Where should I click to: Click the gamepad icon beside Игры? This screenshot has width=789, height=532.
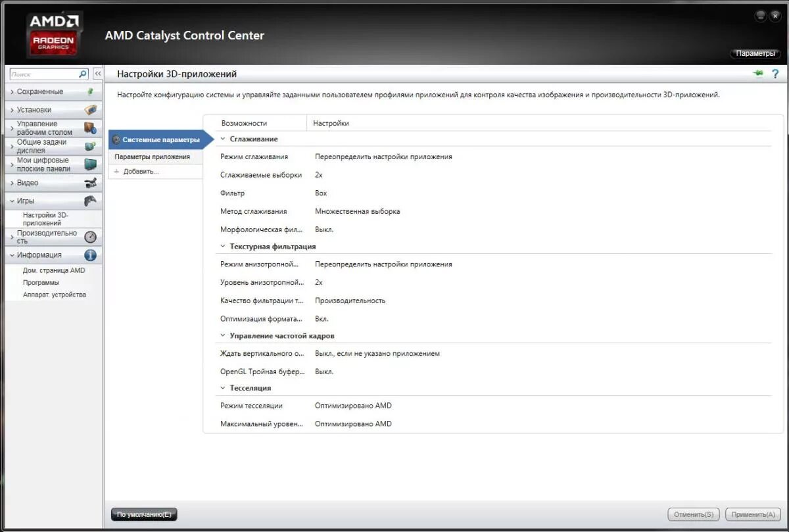pos(90,201)
